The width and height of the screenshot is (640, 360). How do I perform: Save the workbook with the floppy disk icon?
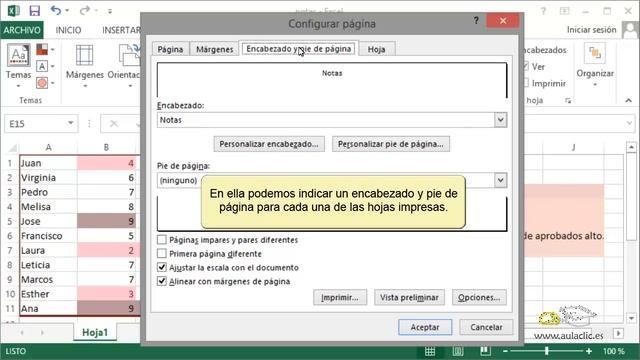(35, 11)
